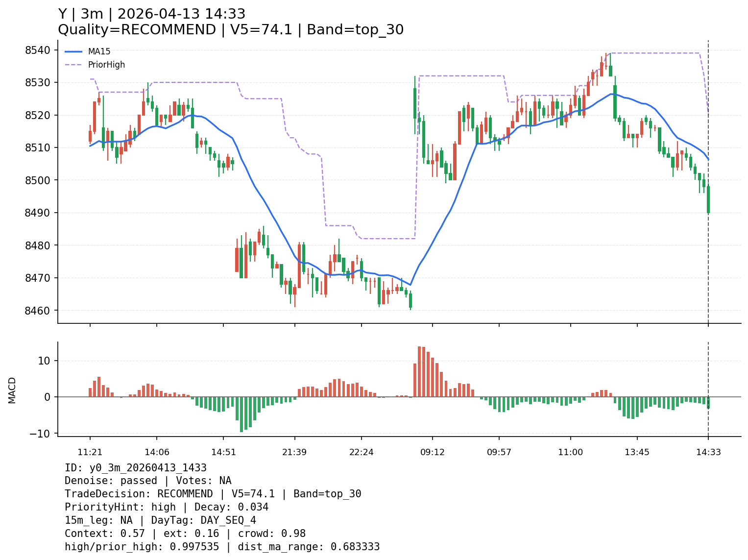Click the −10 MACD axis tick label
Viewport: 748px width, 560px height.
(40, 434)
